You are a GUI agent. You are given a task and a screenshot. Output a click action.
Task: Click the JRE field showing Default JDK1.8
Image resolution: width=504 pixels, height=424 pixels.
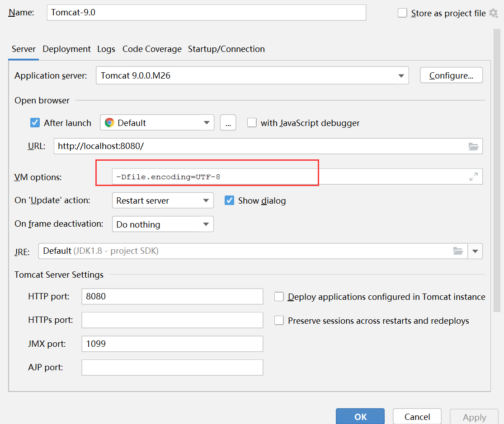coord(253,251)
